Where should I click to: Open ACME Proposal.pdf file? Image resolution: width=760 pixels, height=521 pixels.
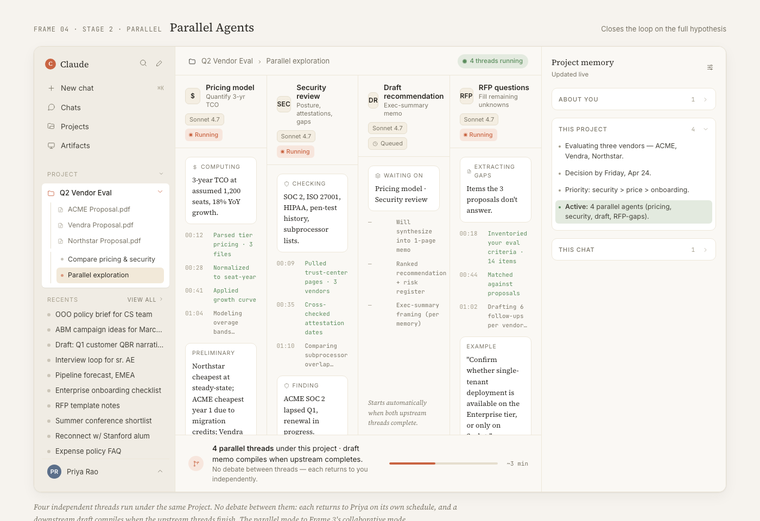[x=98, y=210]
